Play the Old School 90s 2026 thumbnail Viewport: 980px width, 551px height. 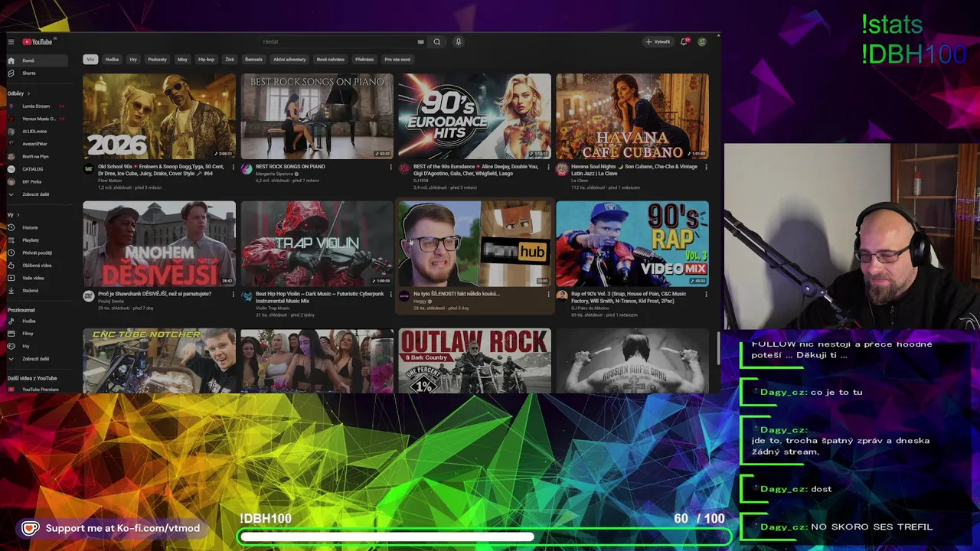159,116
